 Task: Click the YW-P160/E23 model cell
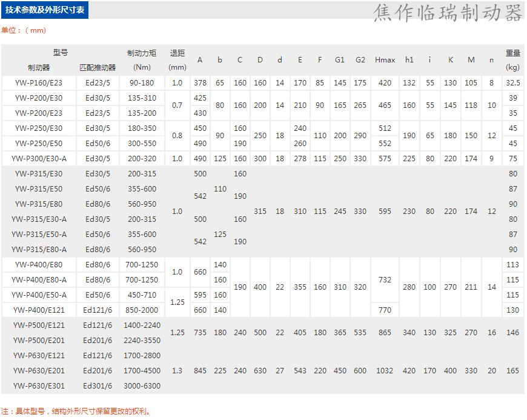pyautogui.click(x=39, y=83)
